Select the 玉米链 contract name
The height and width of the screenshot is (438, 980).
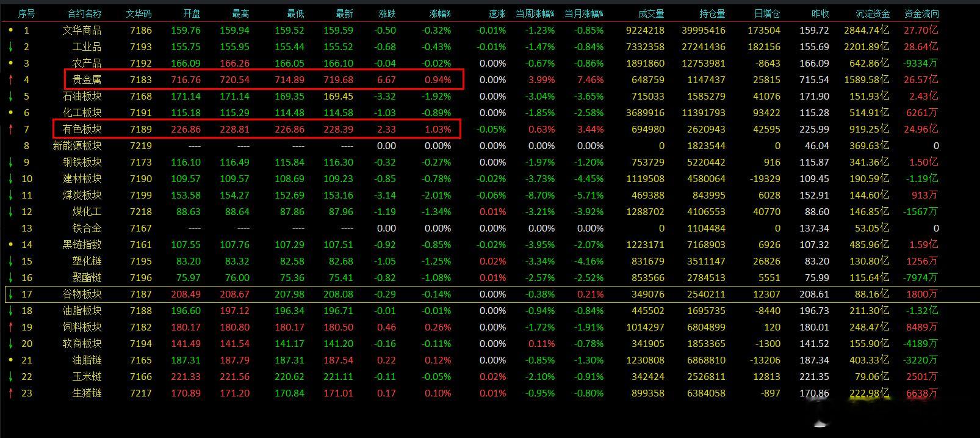tap(87, 376)
